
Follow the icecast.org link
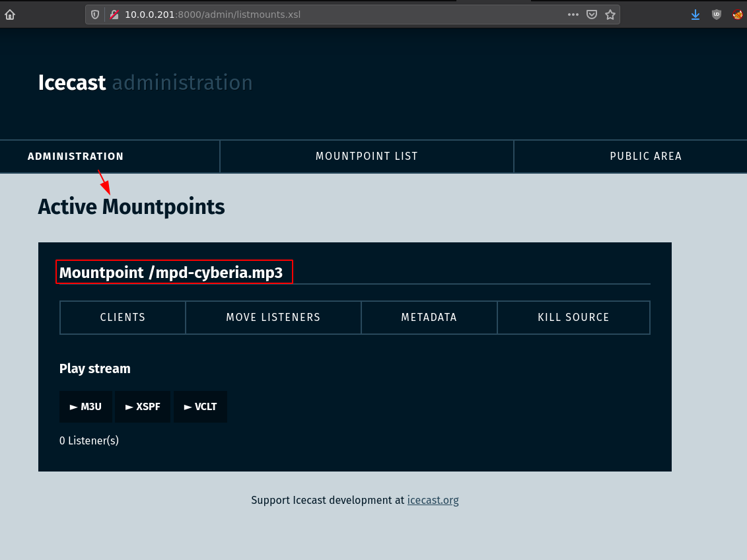click(433, 500)
